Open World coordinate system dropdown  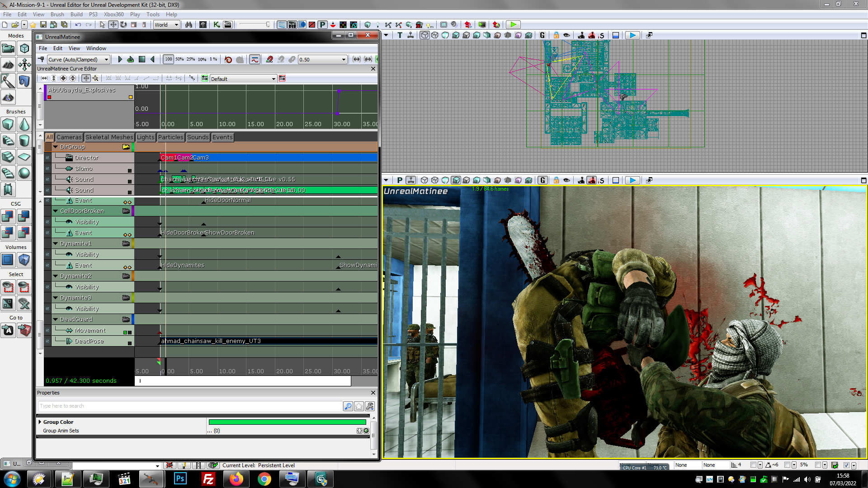(x=166, y=25)
